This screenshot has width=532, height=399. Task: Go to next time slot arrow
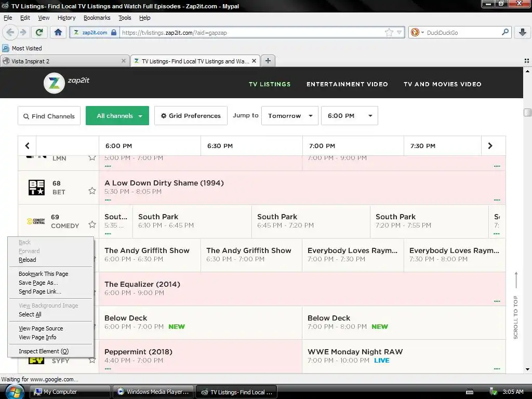click(490, 146)
